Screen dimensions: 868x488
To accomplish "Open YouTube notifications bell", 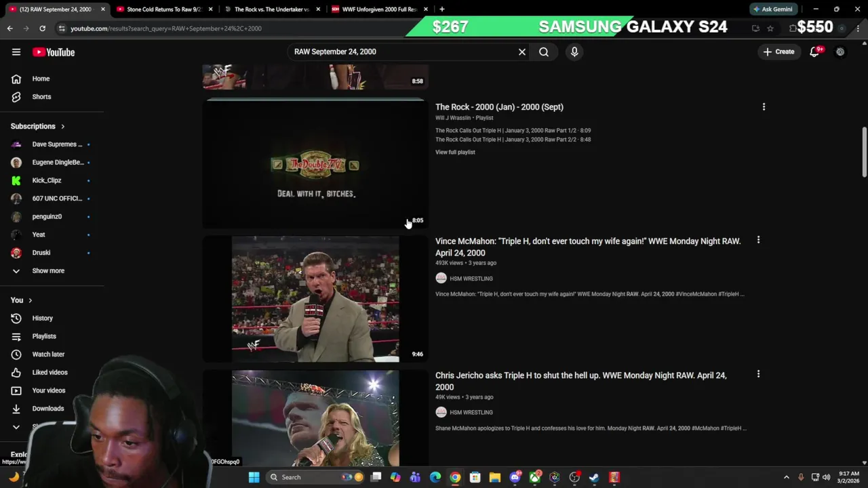I will [x=815, y=52].
